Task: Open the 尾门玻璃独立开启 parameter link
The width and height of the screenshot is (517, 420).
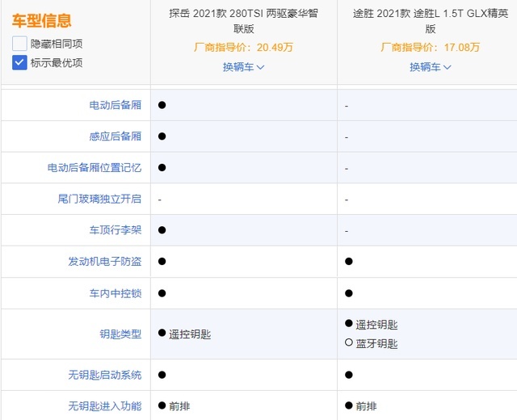Action: (99, 199)
